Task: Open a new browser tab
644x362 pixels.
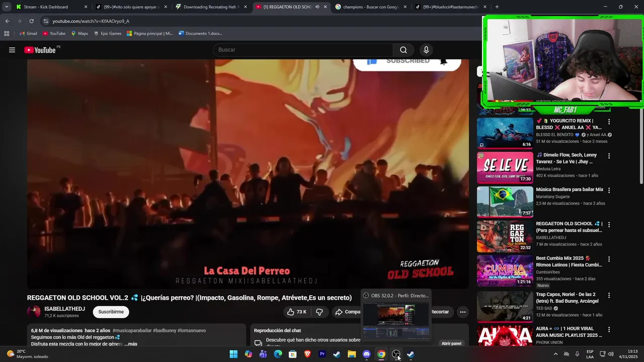Action: coord(497,7)
